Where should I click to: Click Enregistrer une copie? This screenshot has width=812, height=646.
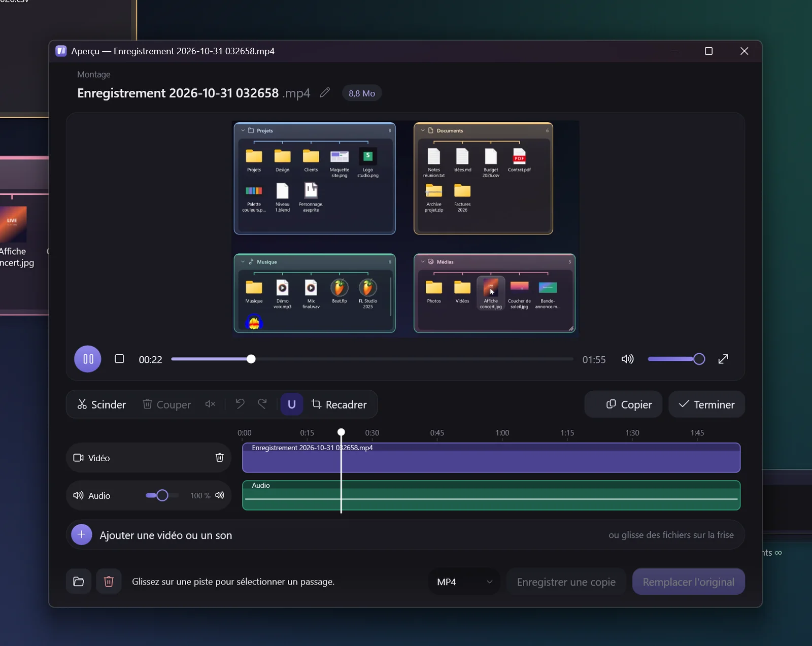pyautogui.click(x=566, y=582)
